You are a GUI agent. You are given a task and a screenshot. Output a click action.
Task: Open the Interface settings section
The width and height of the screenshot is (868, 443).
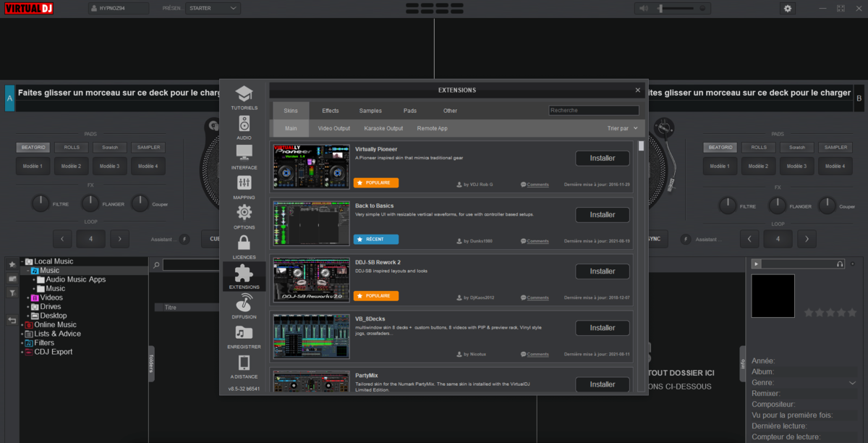click(x=244, y=157)
